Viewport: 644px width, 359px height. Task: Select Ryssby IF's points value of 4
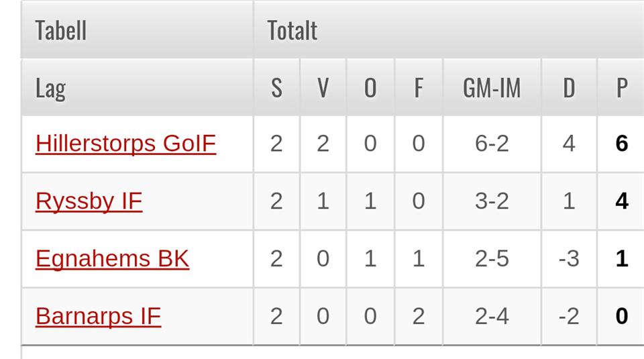coord(622,201)
